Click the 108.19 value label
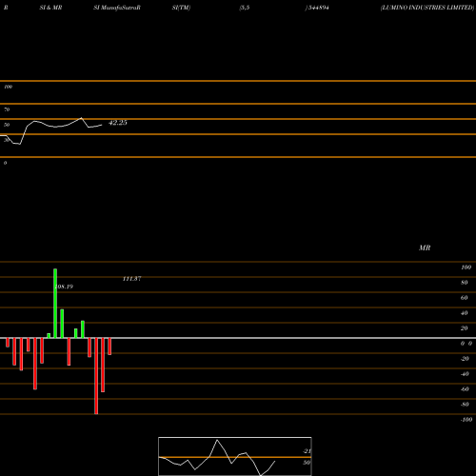This screenshot has width=476, height=476. pos(64,287)
